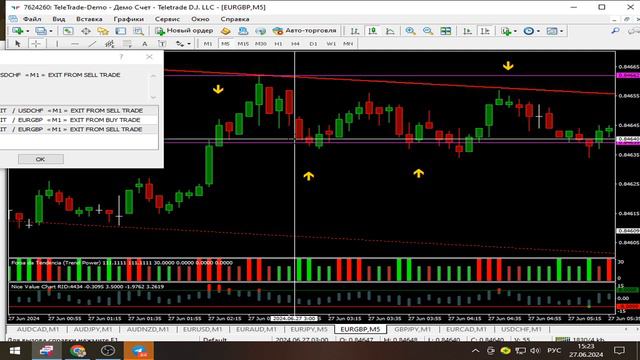Select the EURGBP EXIT FROM SELL TRADE row
640x360 pixels.
tap(79, 129)
